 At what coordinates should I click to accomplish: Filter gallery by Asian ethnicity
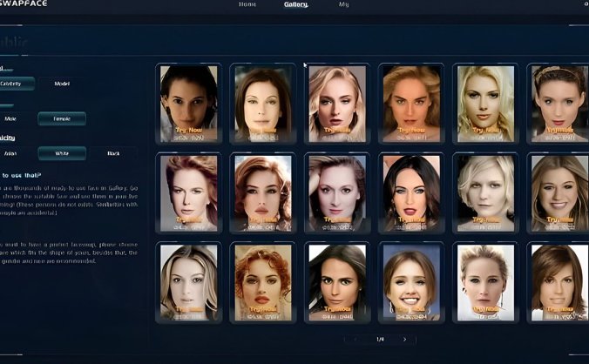pos(11,153)
